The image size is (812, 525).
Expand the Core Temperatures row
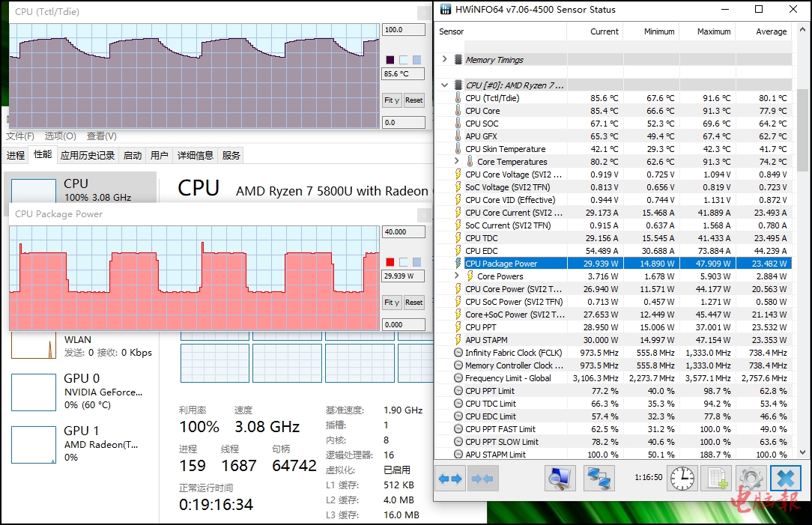coord(457,161)
